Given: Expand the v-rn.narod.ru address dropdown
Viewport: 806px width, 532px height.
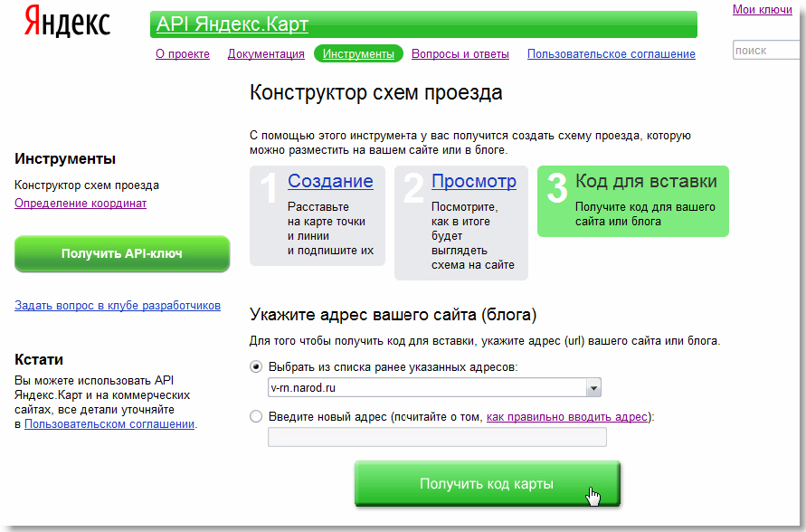Looking at the screenshot, I should (593, 387).
